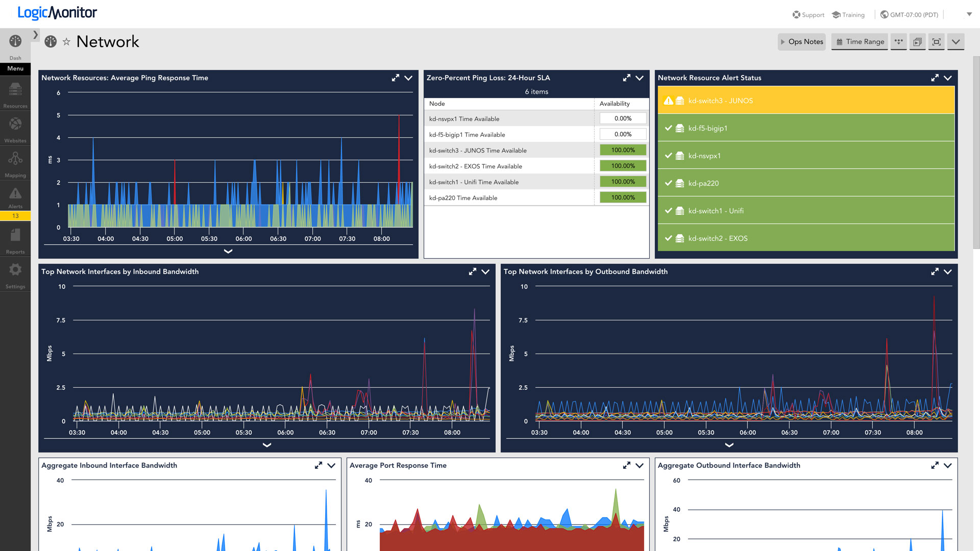This screenshot has height=551, width=980.
Task: Open Ops Notes
Action: 802,42
